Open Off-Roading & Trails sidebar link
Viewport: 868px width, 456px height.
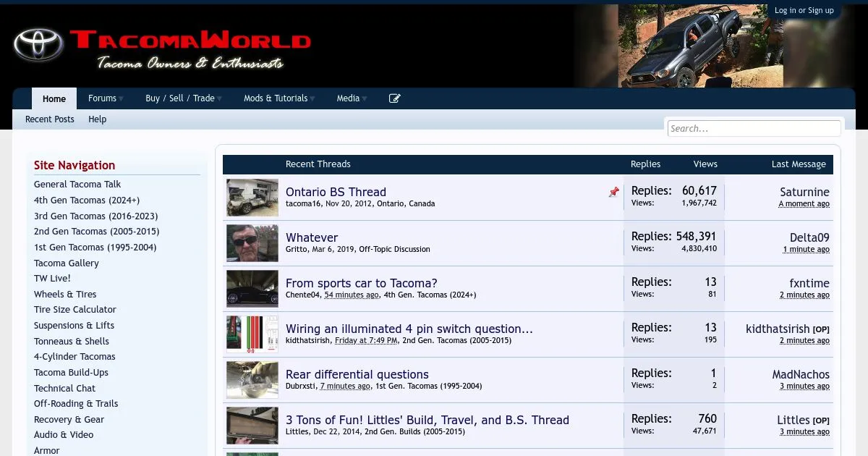pyautogui.click(x=76, y=404)
